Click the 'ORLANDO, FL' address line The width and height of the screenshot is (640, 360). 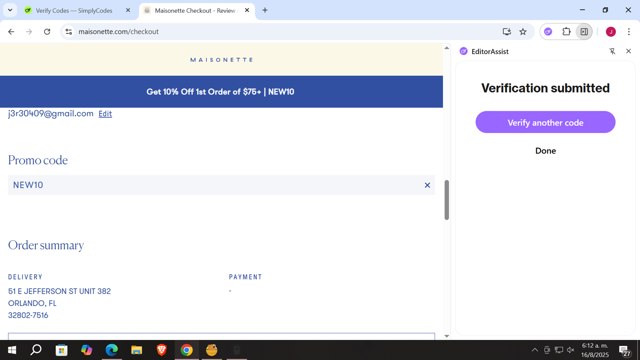coord(32,303)
